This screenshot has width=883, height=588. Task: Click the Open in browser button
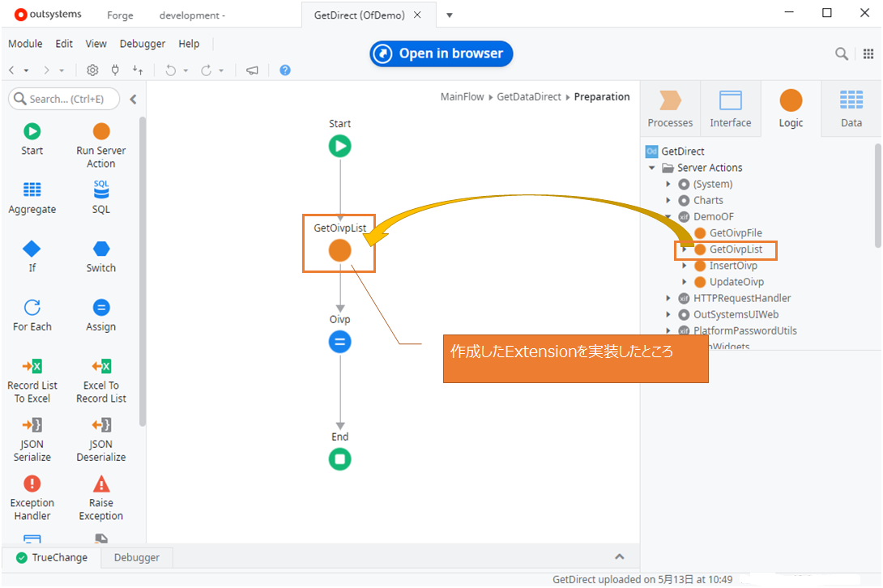[x=441, y=53]
